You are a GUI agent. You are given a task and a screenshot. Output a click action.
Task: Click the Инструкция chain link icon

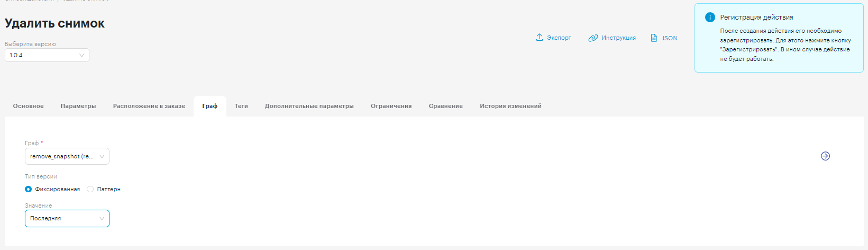593,38
